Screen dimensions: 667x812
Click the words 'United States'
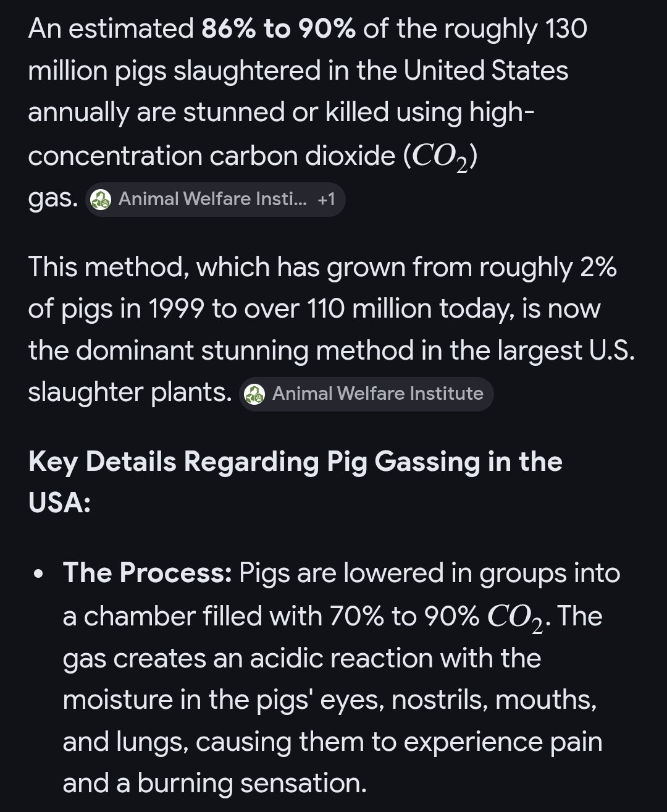(485, 70)
